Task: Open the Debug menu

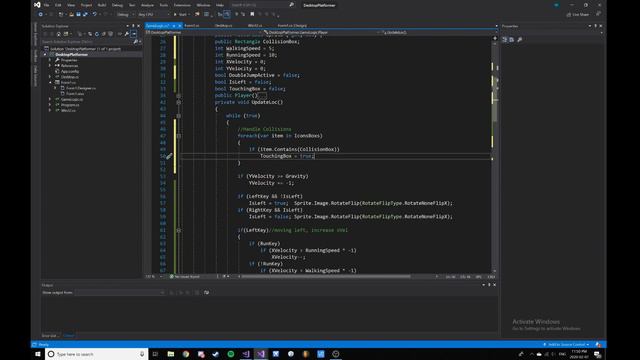Action: [117, 5]
